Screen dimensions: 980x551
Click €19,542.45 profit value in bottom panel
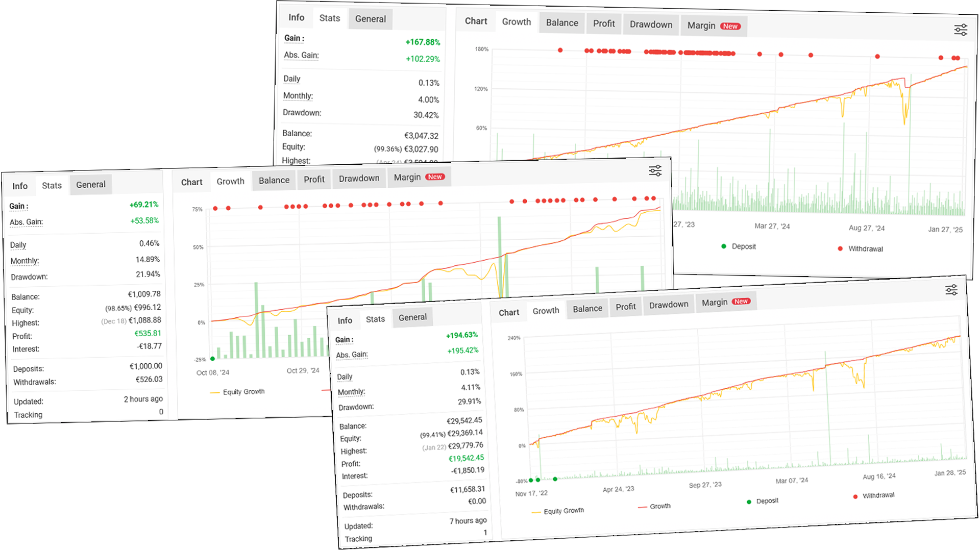[466, 459]
